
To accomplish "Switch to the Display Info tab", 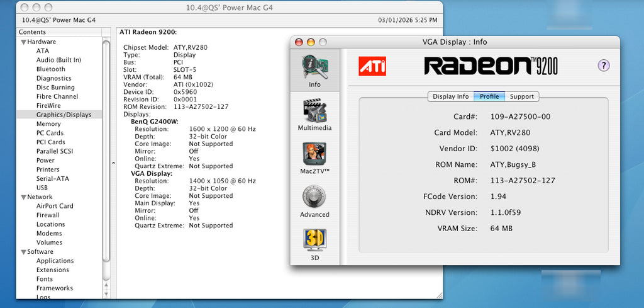I will tap(450, 96).
